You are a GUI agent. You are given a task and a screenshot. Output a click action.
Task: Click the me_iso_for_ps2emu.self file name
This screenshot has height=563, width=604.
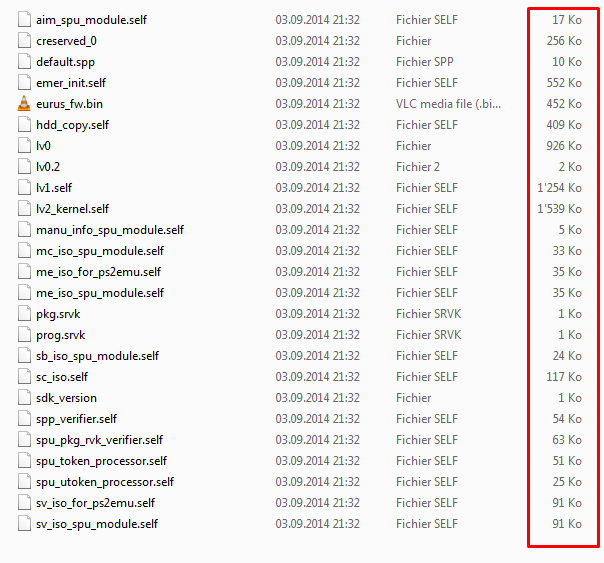click(x=98, y=272)
